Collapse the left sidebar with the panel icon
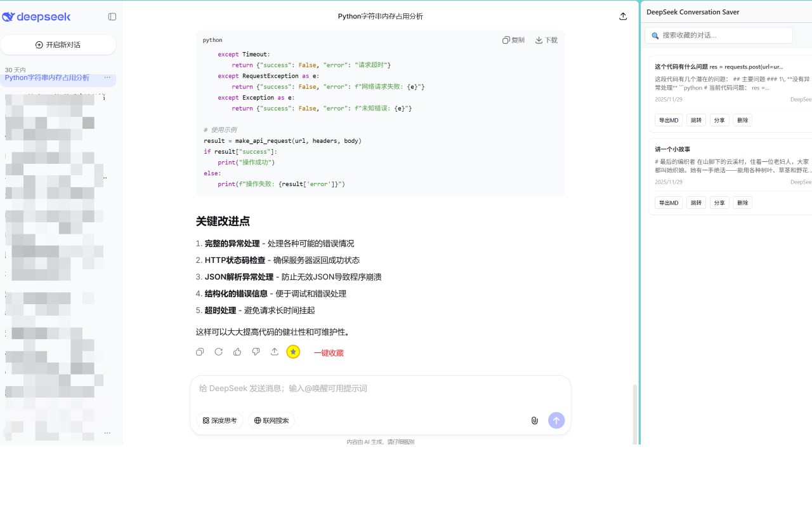 112,17
